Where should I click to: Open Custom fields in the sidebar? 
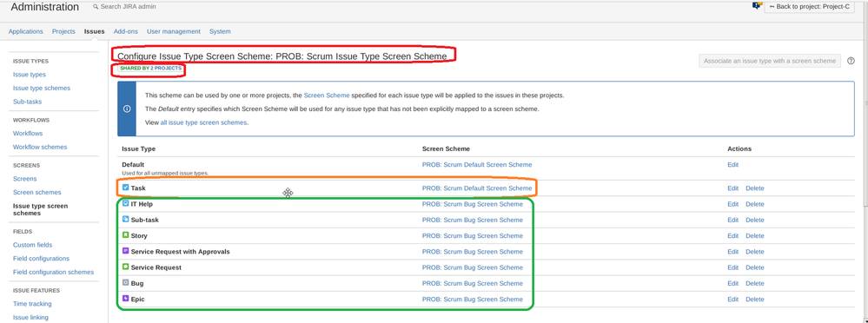(33, 245)
